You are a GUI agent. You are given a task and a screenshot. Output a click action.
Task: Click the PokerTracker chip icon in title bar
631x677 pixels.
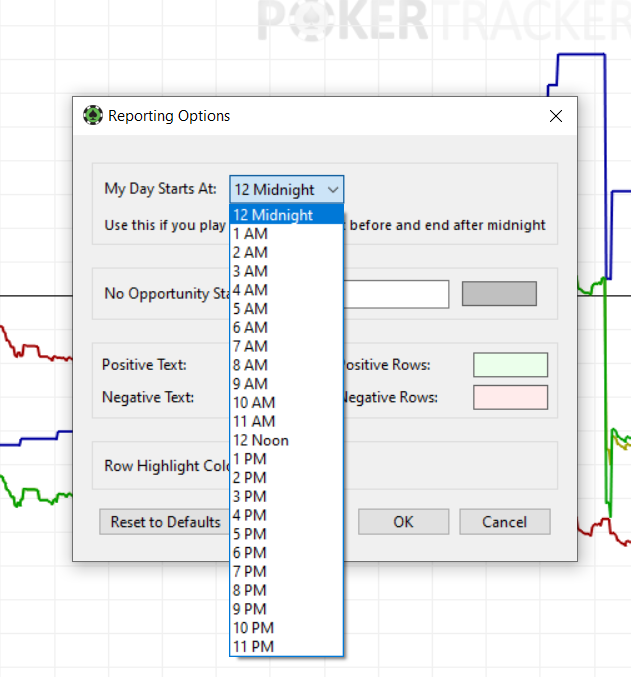pos(93,115)
